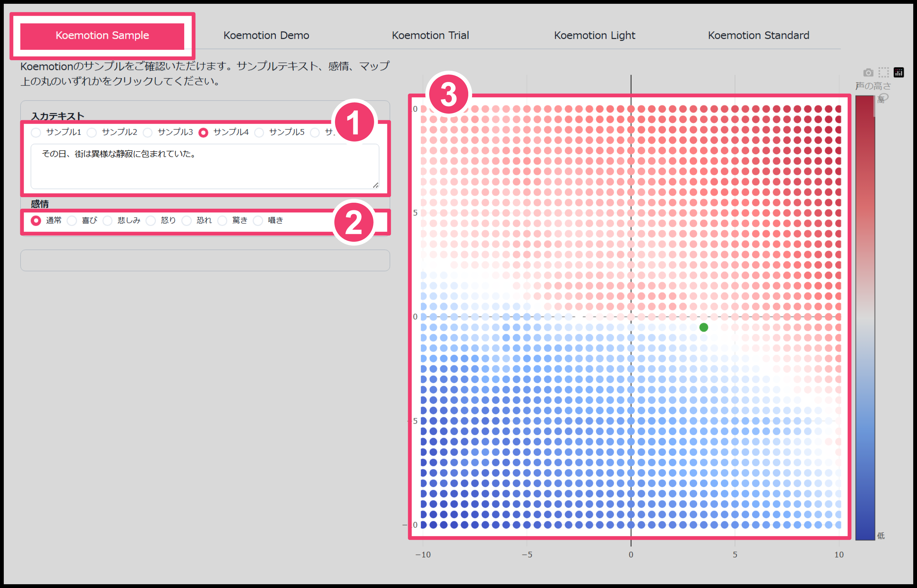This screenshot has width=917, height=588.
Task: Open the Koemotion Trial tab
Action: pos(430,36)
